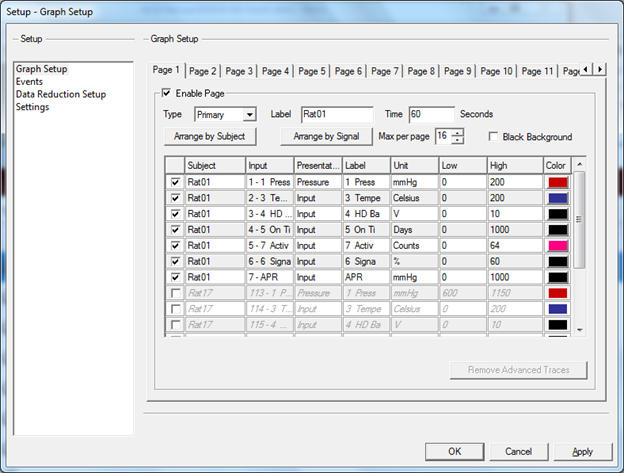The height and width of the screenshot is (473, 624).
Task: Click the red color swatch for 1 Press
Action: coord(558,183)
